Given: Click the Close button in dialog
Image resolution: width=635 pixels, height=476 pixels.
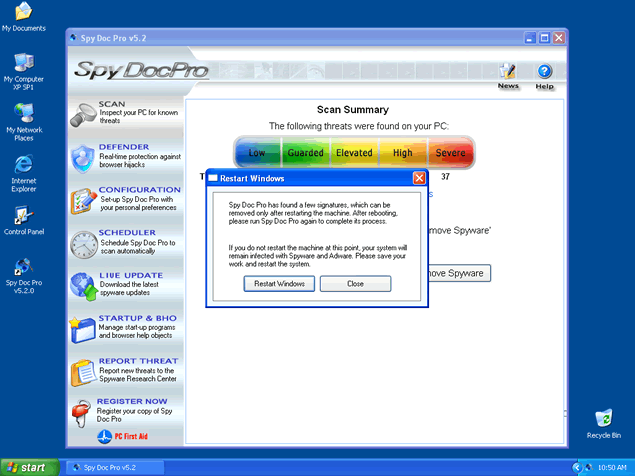Looking at the screenshot, I should (x=355, y=284).
